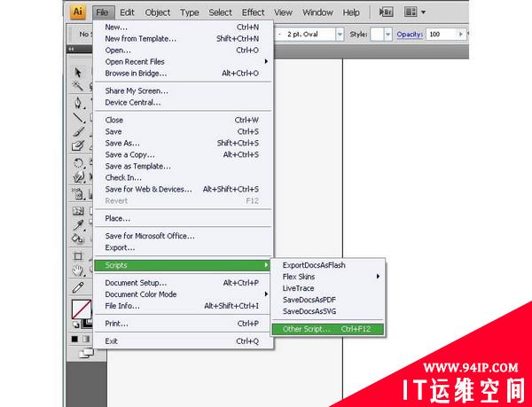Select the Crop Area square tool
The image size is (532, 407).
(78, 256)
